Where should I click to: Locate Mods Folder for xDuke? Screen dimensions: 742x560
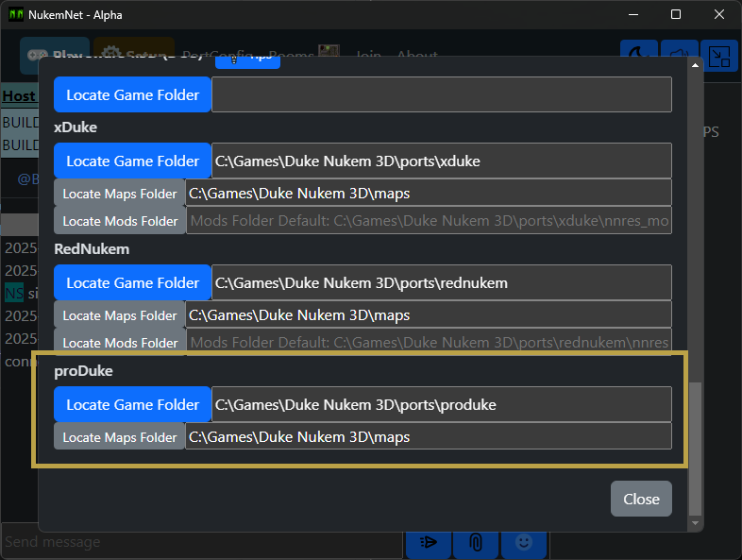click(x=120, y=221)
